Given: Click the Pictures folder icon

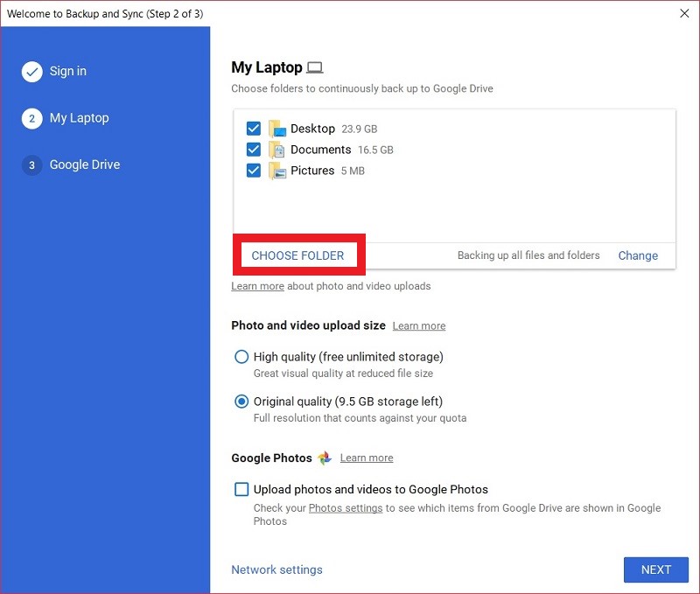Looking at the screenshot, I should [277, 171].
